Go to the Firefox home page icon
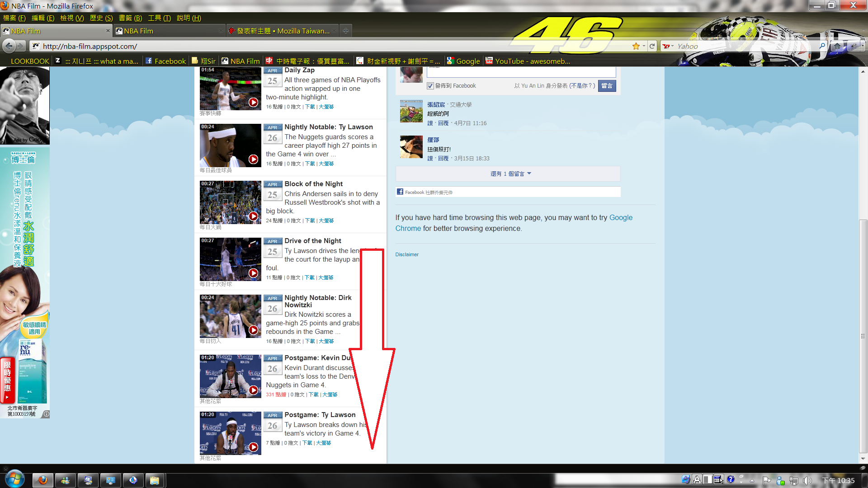Image resolution: width=868 pixels, height=488 pixels. point(837,46)
